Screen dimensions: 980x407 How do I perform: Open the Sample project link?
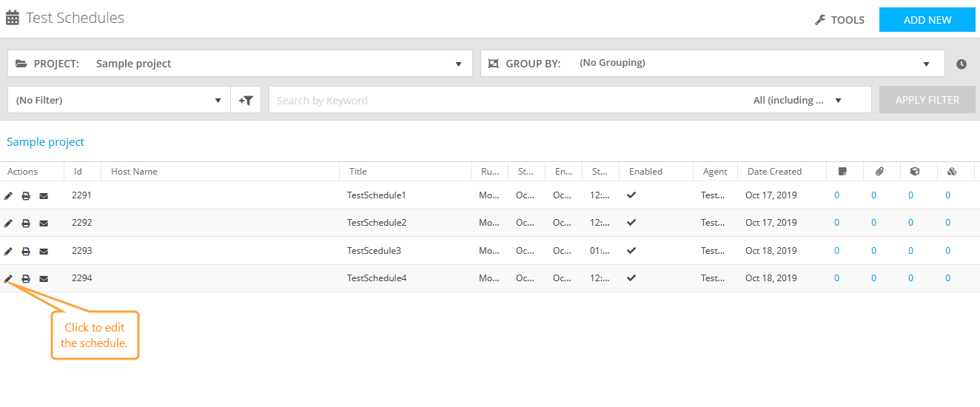pyautogui.click(x=46, y=142)
